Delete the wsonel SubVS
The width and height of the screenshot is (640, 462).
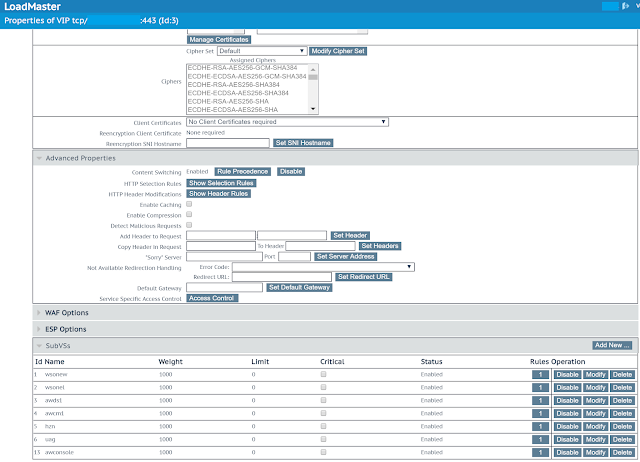[622, 388]
